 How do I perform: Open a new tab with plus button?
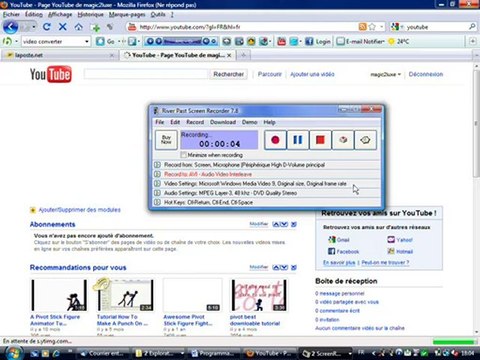click(x=244, y=55)
